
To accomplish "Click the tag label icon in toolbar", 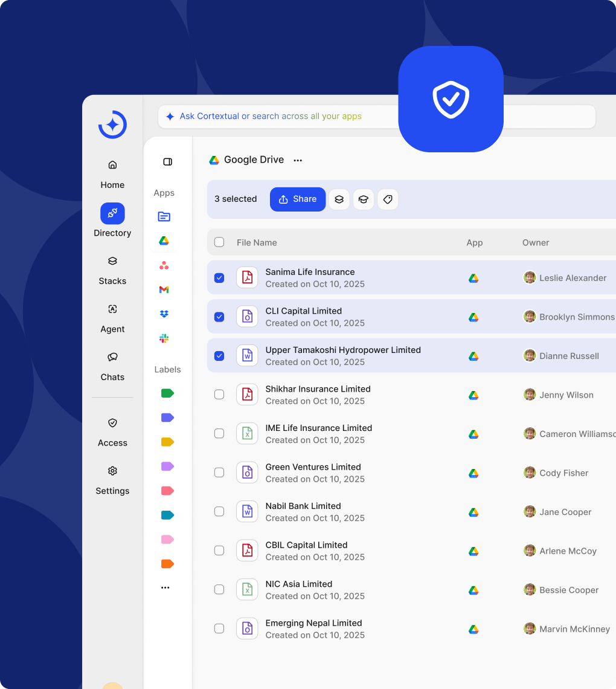I will [x=388, y=199].
